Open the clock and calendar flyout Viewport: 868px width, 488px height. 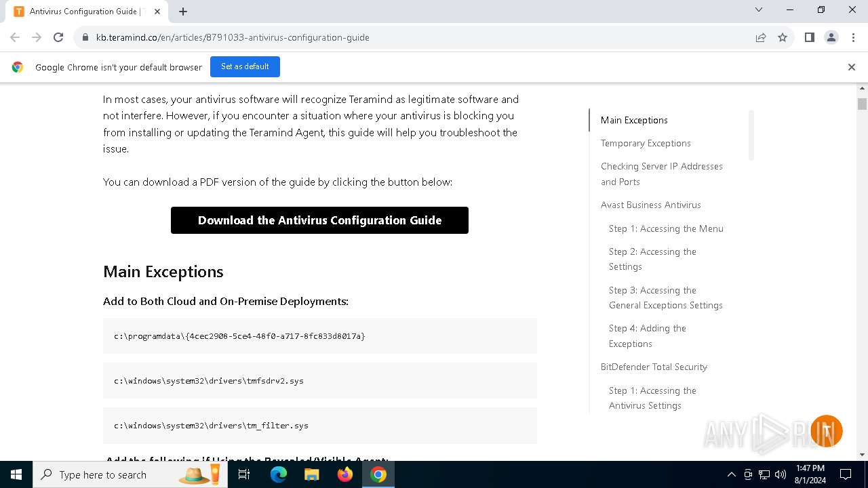click(x=810, y=474)
